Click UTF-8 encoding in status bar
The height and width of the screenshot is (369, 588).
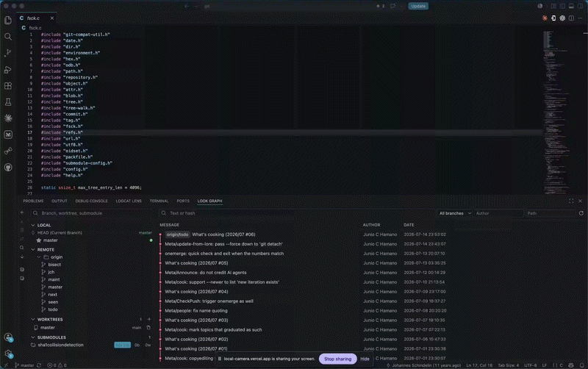pyautogui.click(x=530, y=365)
